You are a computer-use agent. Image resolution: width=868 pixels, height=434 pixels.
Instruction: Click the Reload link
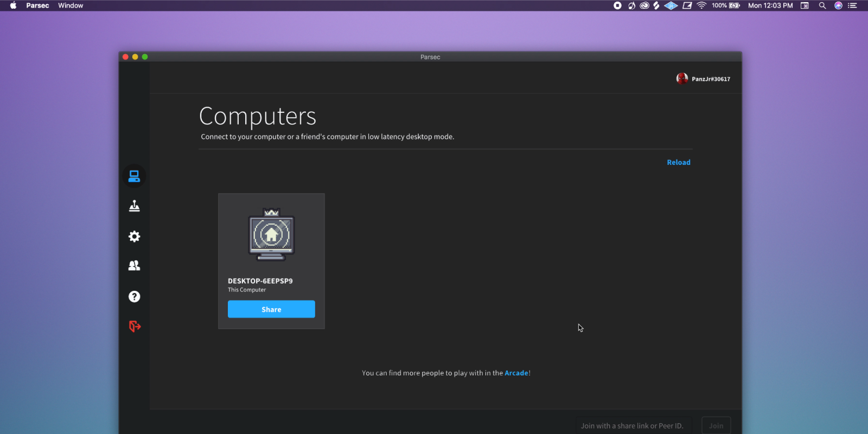[x=678, y=162]
